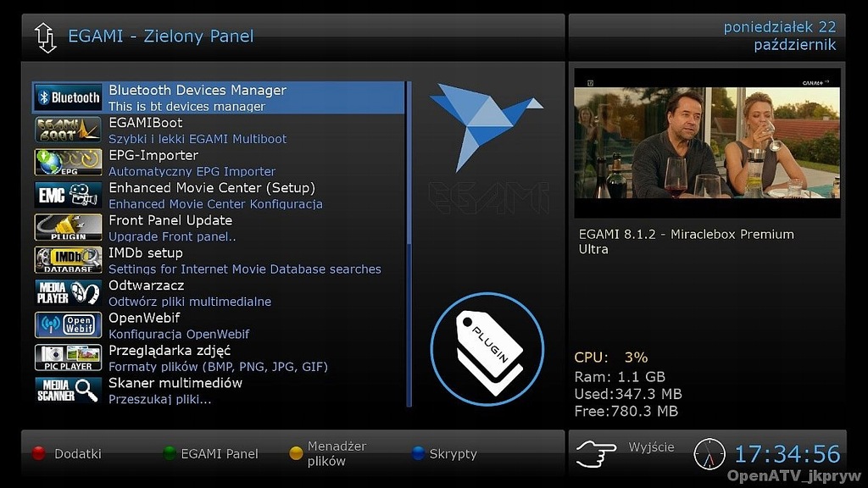Viewport: 868px width, 488px height.
Task: Open the Bluetooth plugin icon
Action: pos(68,97)
